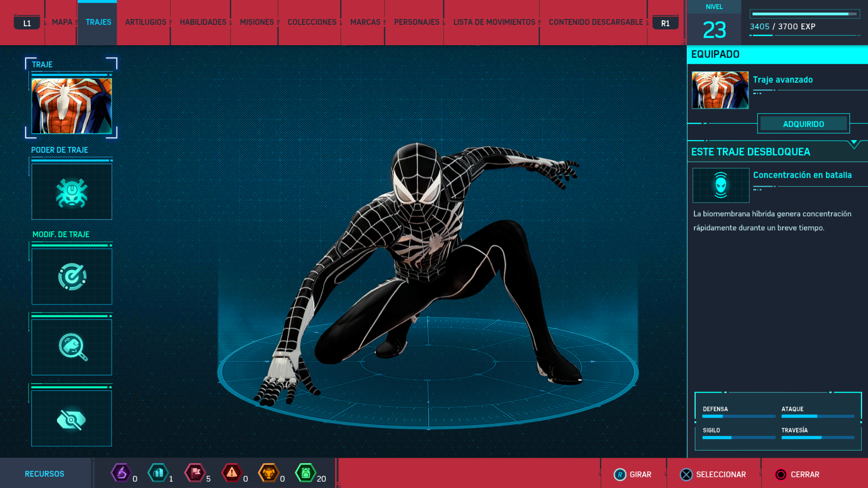Click the teal landmark token icon

click(158, 473)
